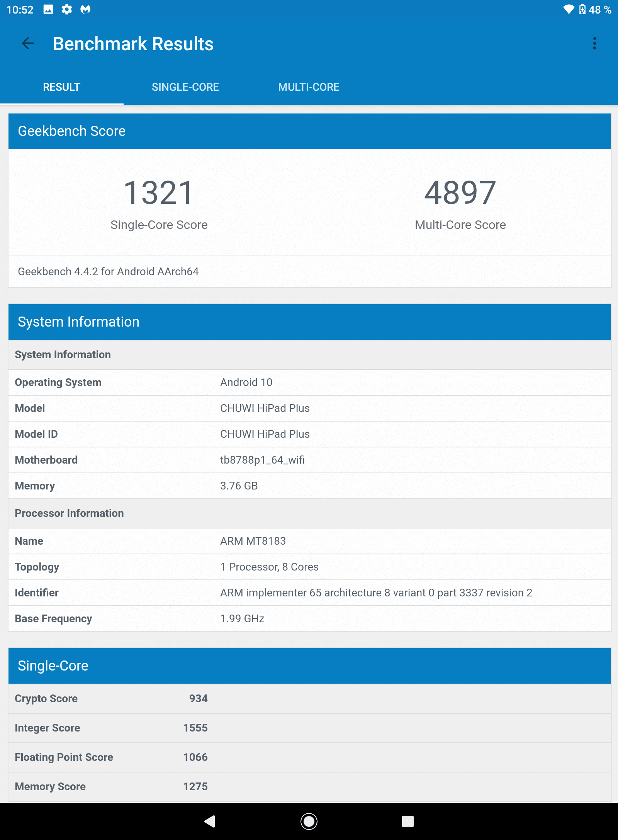Tap the Integer Score label
This screenshot has width=618, height=840.
(x=48, y=728)
